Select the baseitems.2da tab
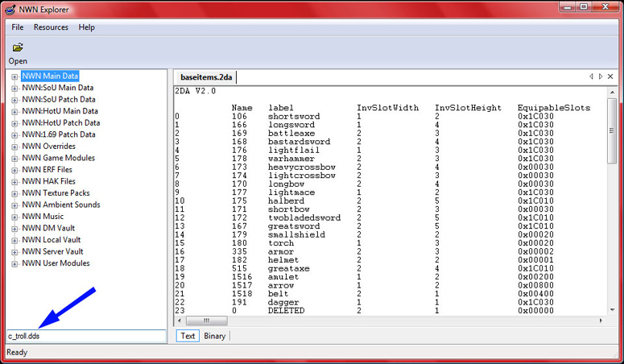624x364 pixels. point(206,77)
